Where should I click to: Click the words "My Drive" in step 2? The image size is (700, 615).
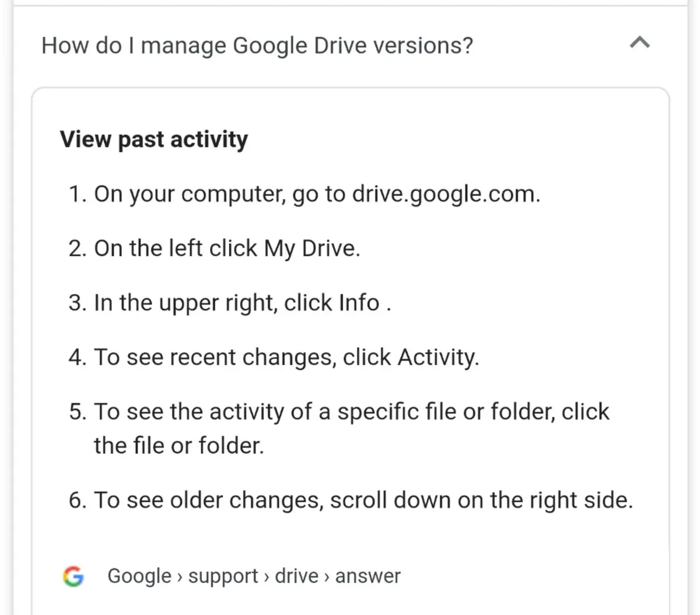point(311,249)
